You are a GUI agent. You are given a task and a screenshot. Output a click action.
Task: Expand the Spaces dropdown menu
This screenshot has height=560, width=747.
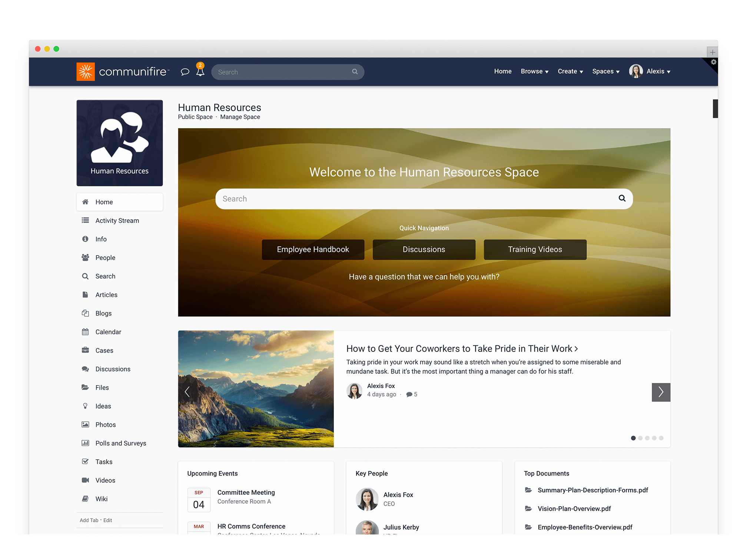pyautogui.click(x=605, y=71)
